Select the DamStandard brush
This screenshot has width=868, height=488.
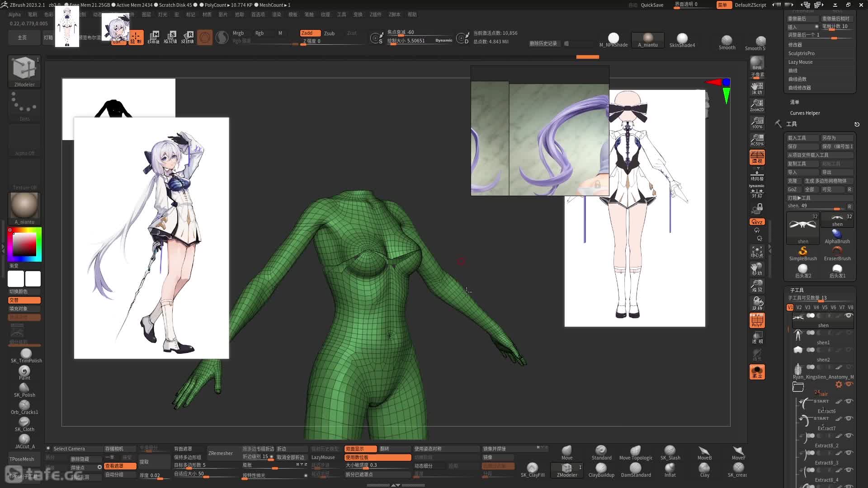coord(636,470)
